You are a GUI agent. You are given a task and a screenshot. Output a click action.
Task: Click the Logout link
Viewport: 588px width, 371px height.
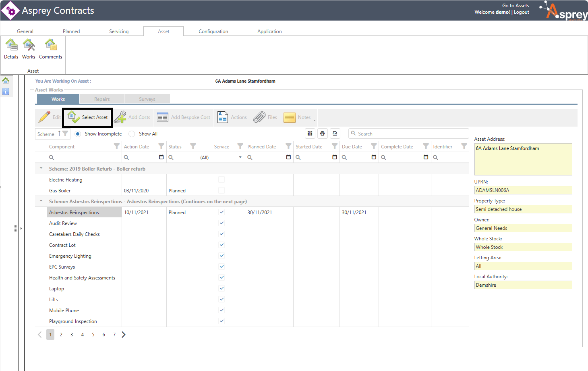tap(521, 12)
